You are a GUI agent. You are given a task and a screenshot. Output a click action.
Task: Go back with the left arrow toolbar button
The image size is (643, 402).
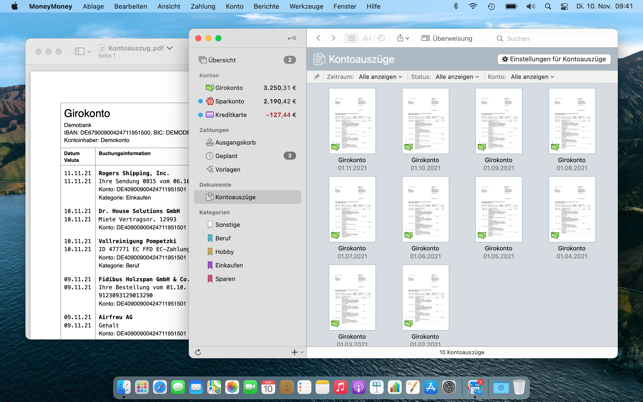click(319, 38)
